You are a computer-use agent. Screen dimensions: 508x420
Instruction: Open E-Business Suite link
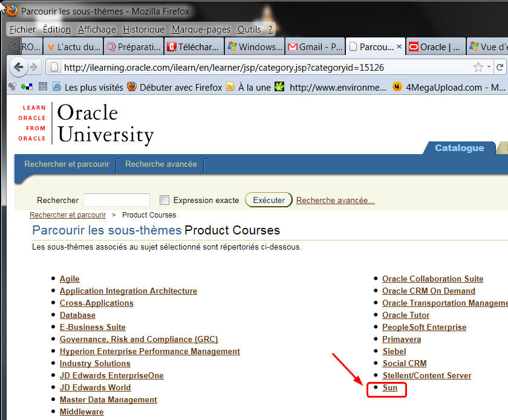(93, 327)
